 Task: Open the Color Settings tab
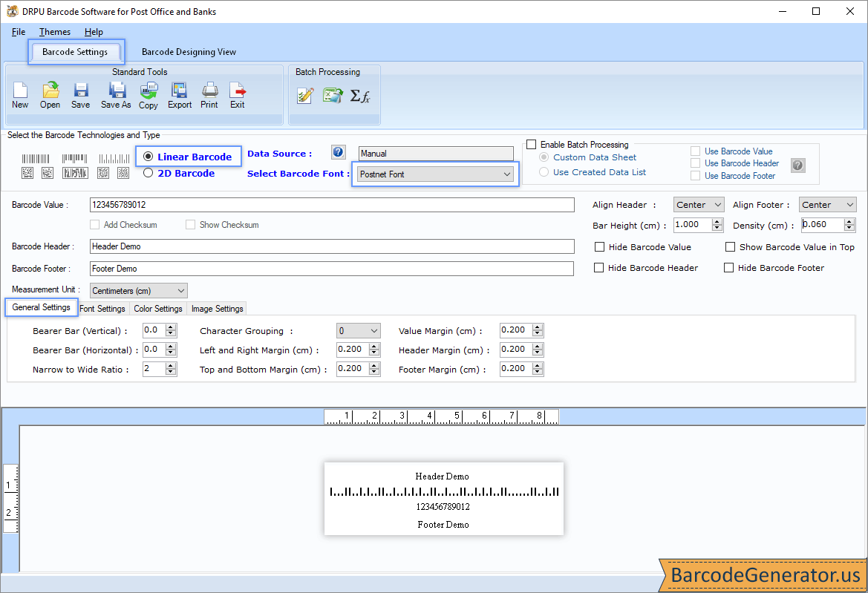(x=157, y=308)
